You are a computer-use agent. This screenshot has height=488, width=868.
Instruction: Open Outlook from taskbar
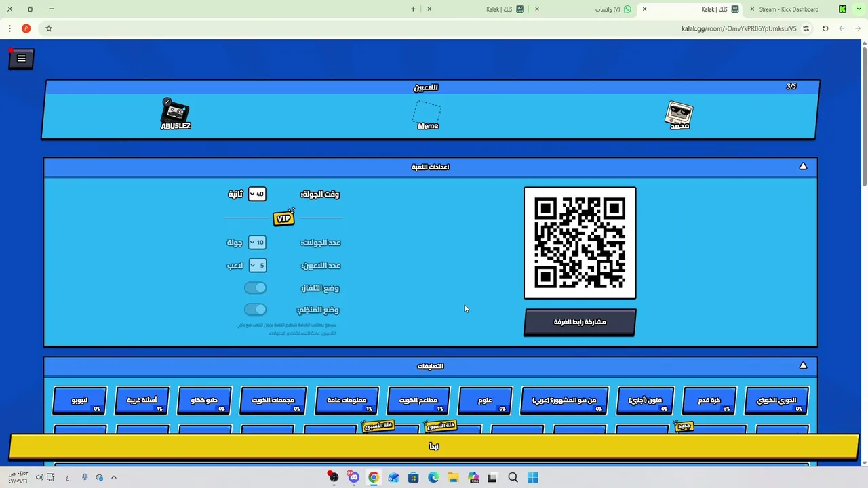tap(393, 478)
